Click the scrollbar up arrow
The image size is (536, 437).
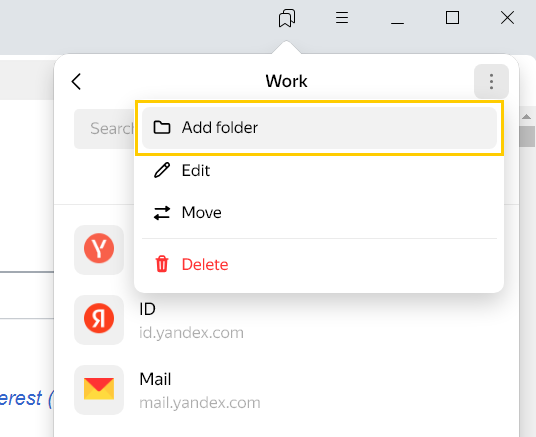pos(526,117)
